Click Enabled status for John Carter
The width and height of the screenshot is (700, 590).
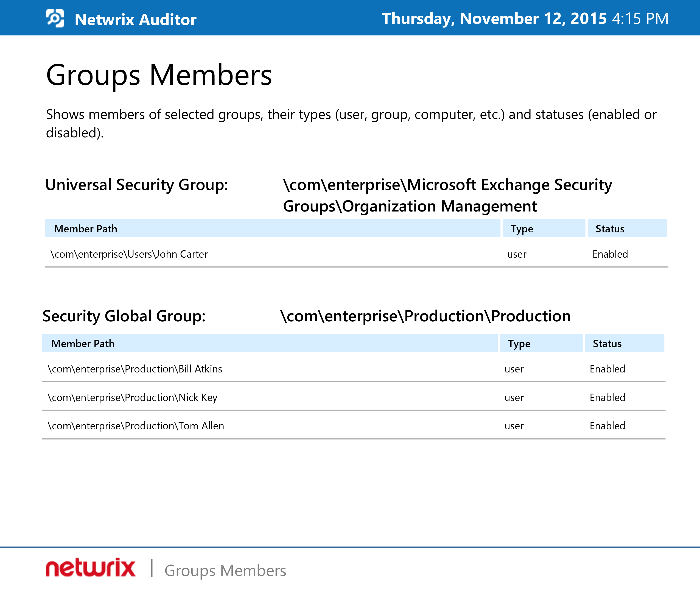pyautogui.click(x=610, y=254)
